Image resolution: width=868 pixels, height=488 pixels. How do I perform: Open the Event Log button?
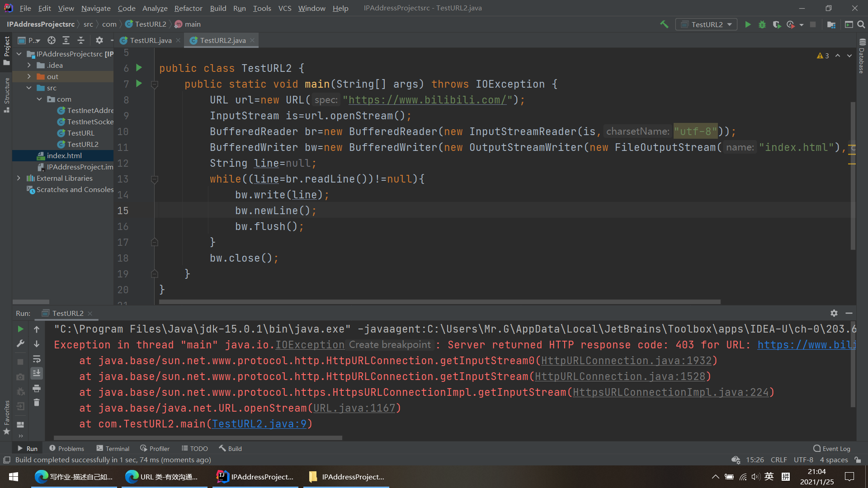pos(832,448)
